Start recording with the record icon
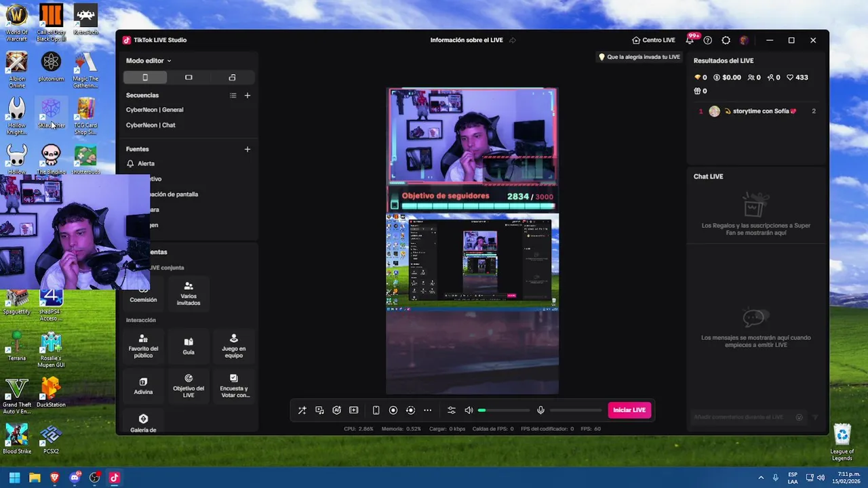 pos(393,410)
